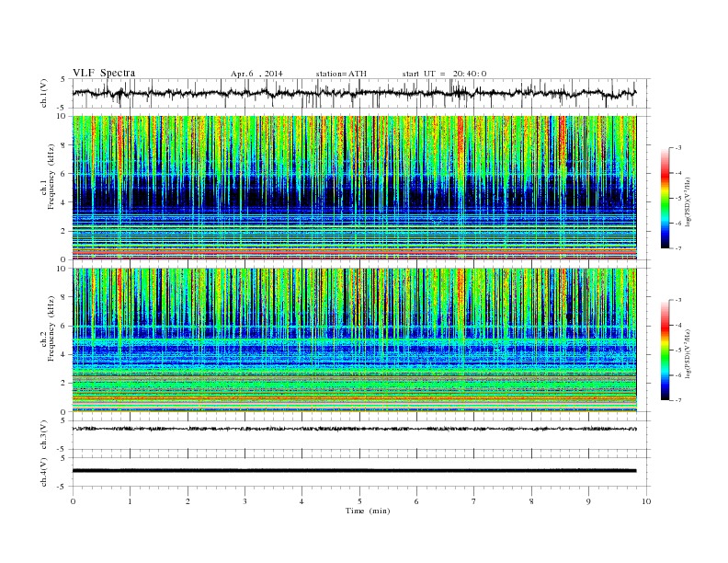Click the ch.3 voltage trace
Viewport: 728px width, 563px height.
click(x=354, y=429)
